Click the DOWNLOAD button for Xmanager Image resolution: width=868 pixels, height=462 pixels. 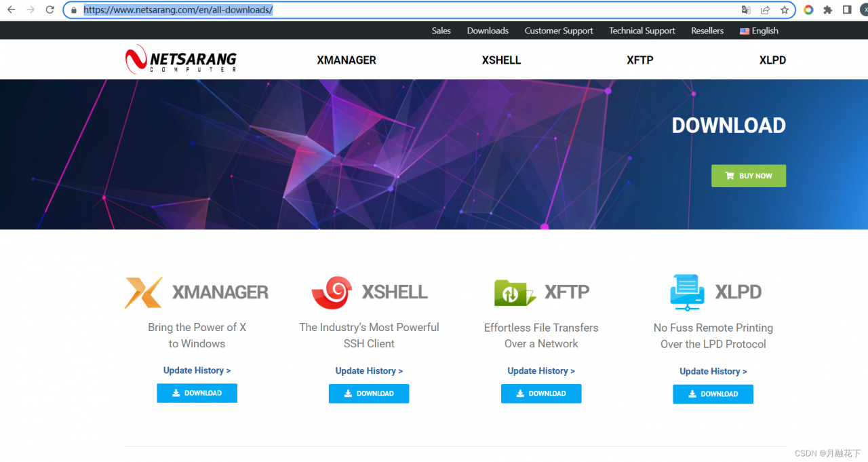point(197,393)
